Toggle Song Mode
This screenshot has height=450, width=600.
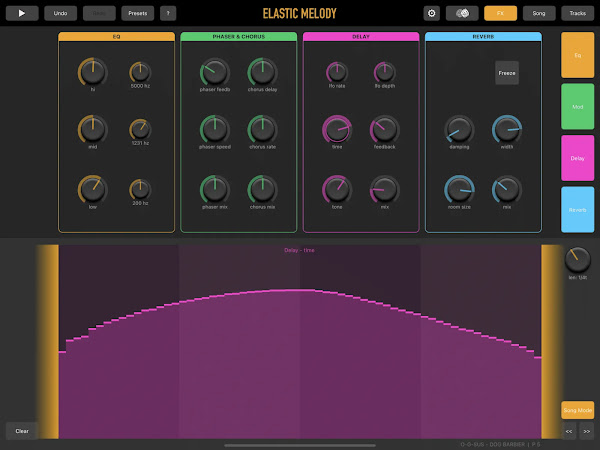[578, 410]
